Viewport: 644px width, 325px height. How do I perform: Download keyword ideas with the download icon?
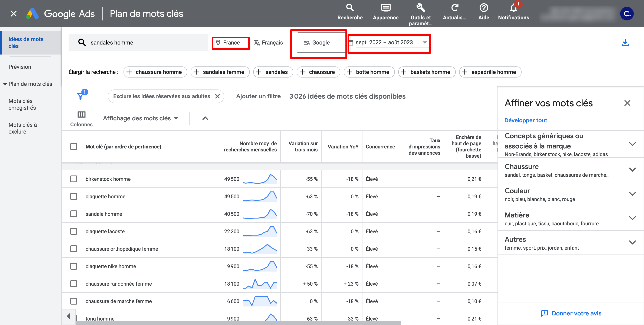[x=625, y=43]
